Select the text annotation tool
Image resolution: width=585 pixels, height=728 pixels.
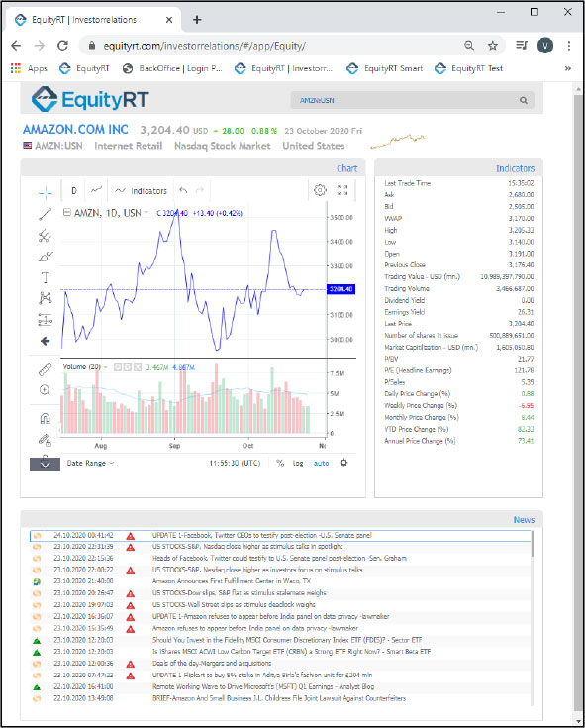[x=45, y=277]
